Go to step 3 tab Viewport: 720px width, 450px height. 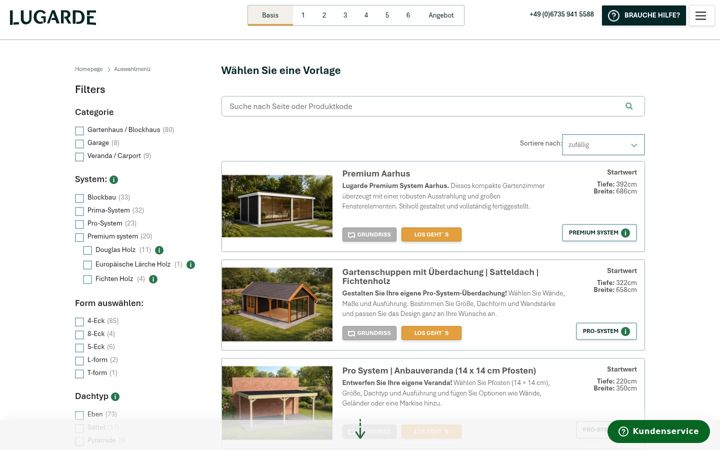coord(345,15)
